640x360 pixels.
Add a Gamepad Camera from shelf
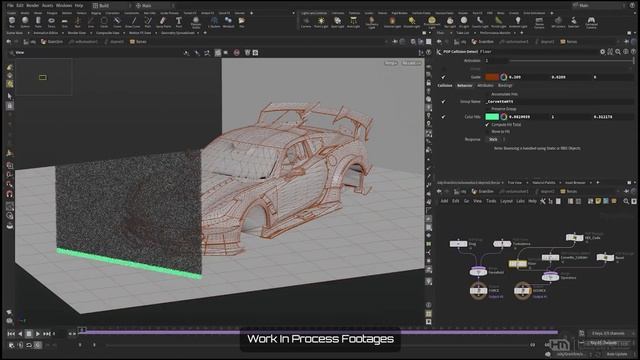591,22
